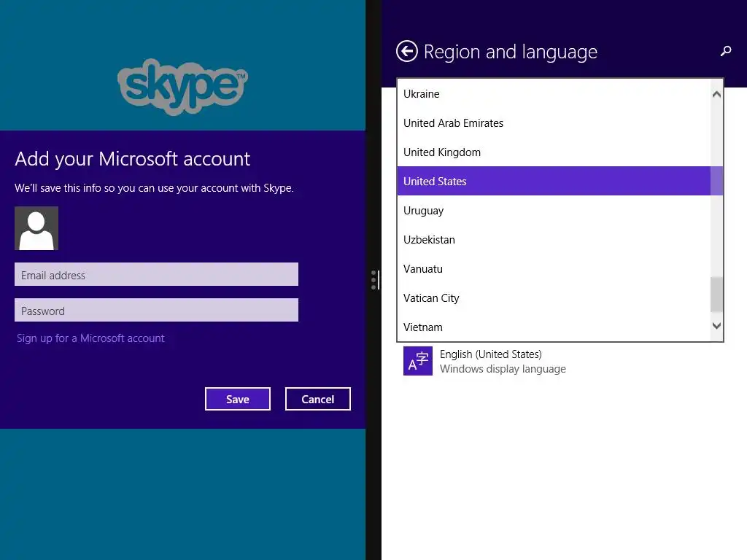The width and height of the screenshot is (747, 560).
Task: Open Sign up for a Microsoft account
Action: pyautogui.click(x=90, y=338)
